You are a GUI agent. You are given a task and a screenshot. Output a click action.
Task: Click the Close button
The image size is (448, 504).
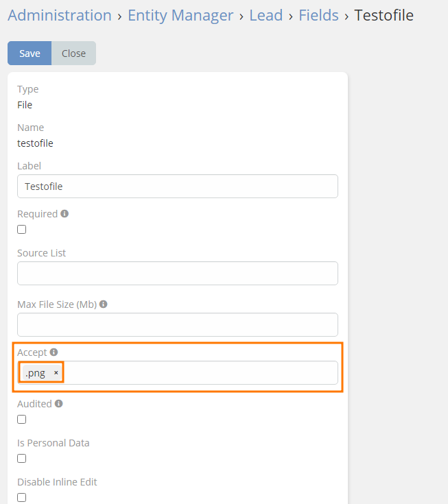73,53
